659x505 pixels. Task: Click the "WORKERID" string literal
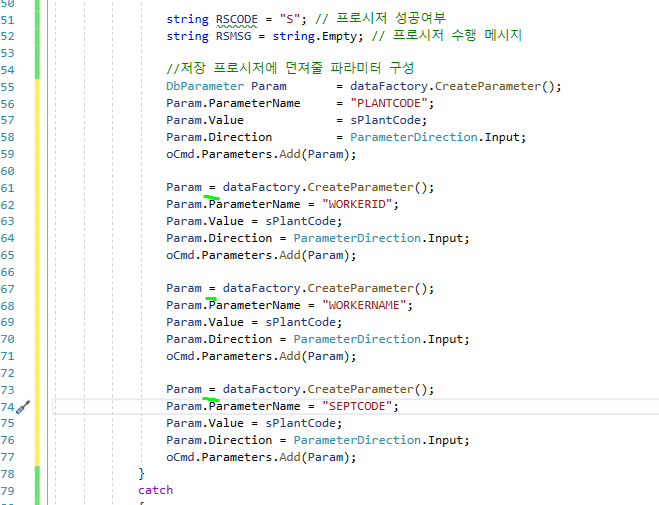point(357,204)
